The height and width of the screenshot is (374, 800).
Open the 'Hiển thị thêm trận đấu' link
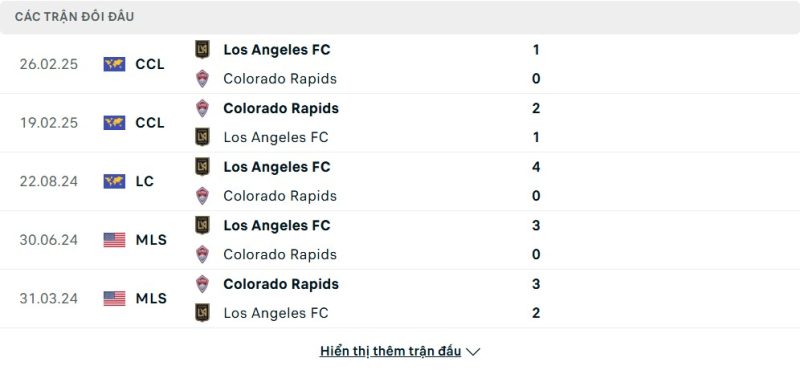390,351
